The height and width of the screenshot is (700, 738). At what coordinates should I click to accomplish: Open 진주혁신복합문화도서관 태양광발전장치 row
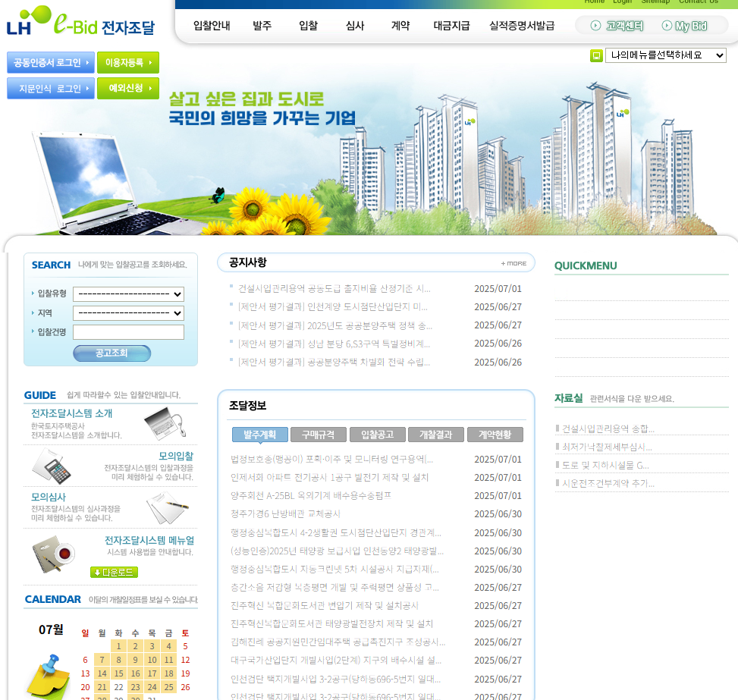click(x=331, y=623)
